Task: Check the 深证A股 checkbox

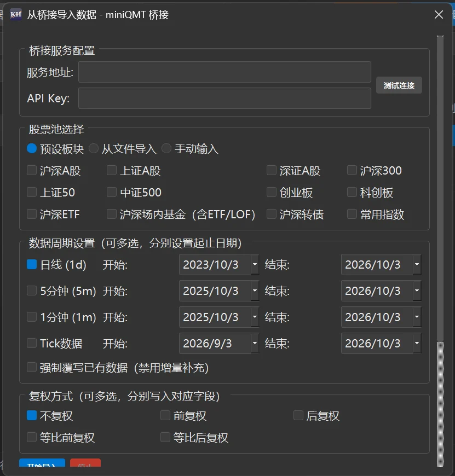Action: 271,170
